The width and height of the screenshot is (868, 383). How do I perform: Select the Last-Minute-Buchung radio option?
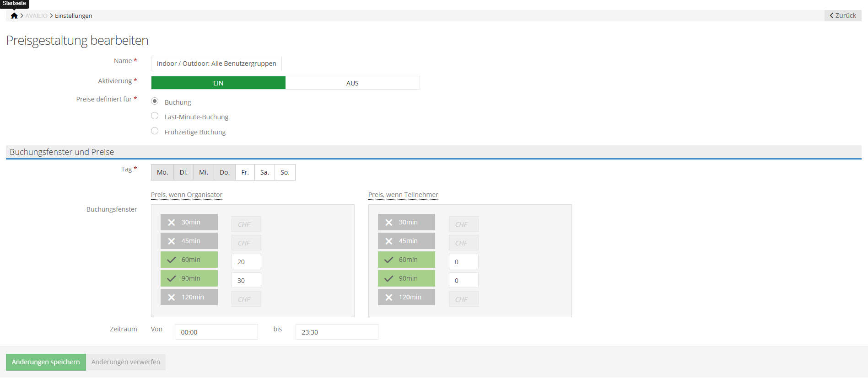[155, 116]
